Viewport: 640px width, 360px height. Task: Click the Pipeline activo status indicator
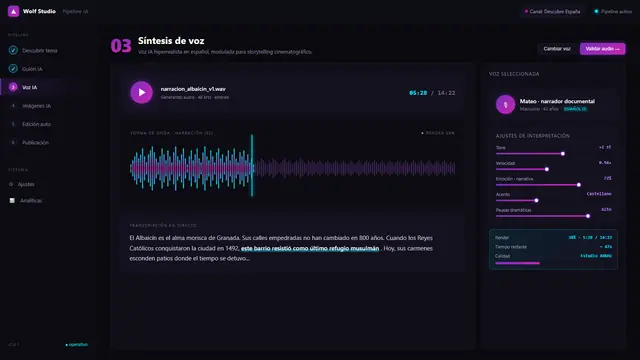tap(613, 11)
